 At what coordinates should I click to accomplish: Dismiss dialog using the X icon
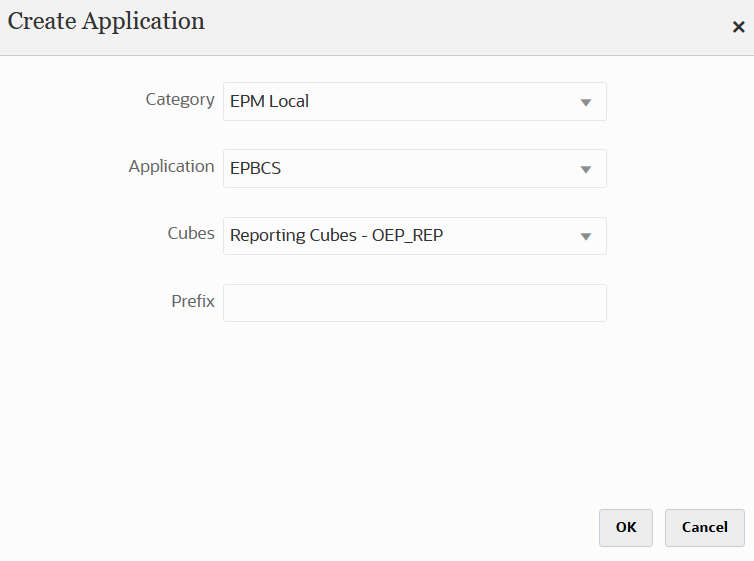(x=738, y=27)
